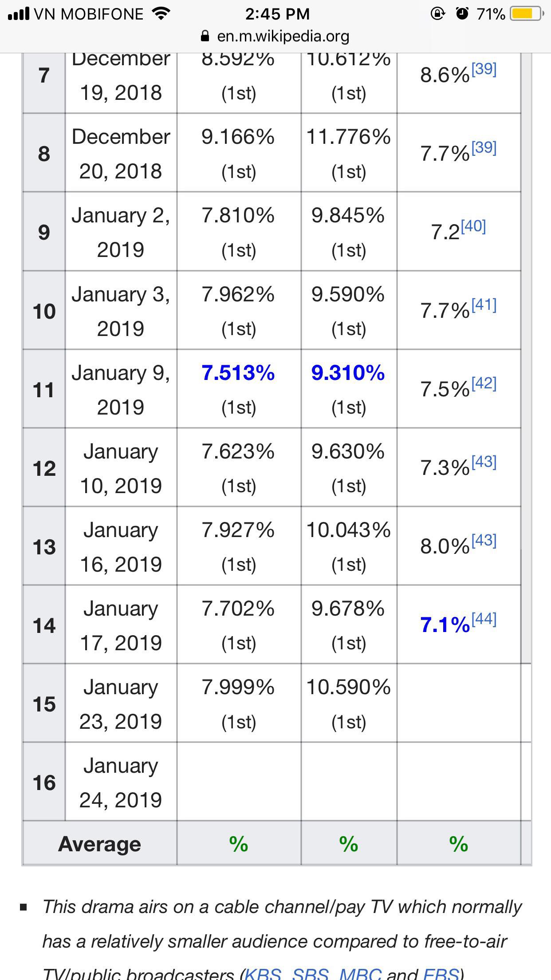Viewport: 551px width, 980px height.
Task: Open the MBC link in footnote
Action: coord(360,973)
